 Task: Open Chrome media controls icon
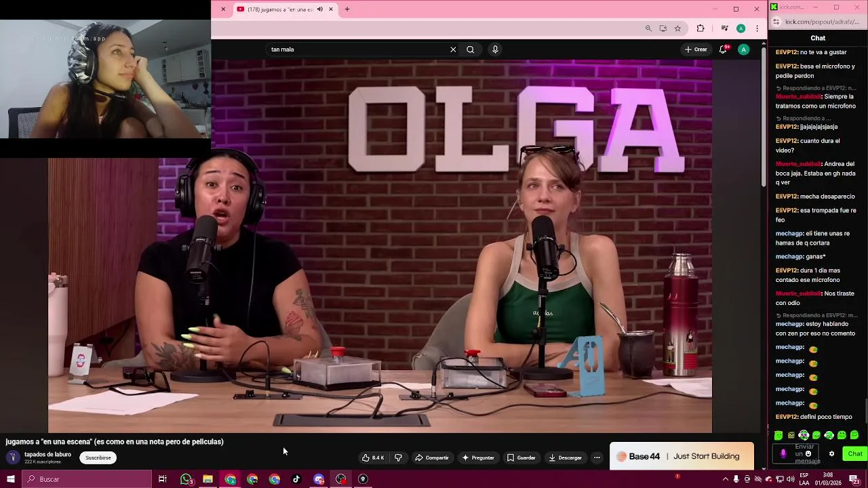(x=725, y=28)
